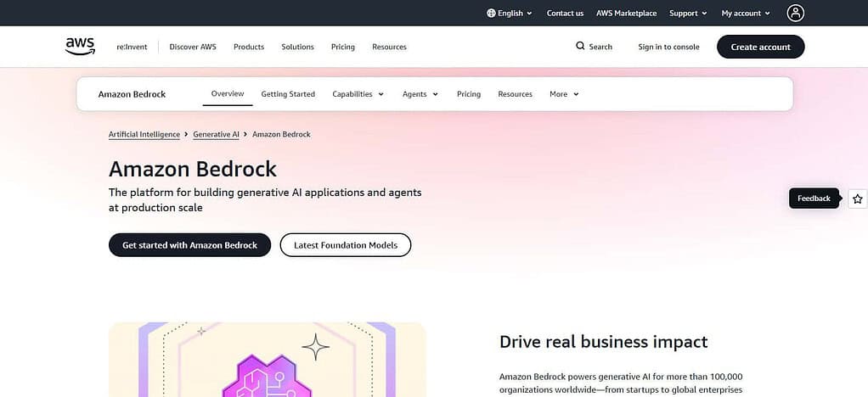The image size is (868, 397).
Task: Click Contact us link
Action: click(x=565, y=14)
